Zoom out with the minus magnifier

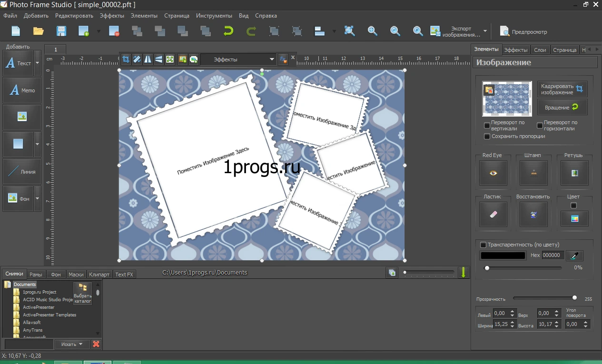tap(395, 31)
